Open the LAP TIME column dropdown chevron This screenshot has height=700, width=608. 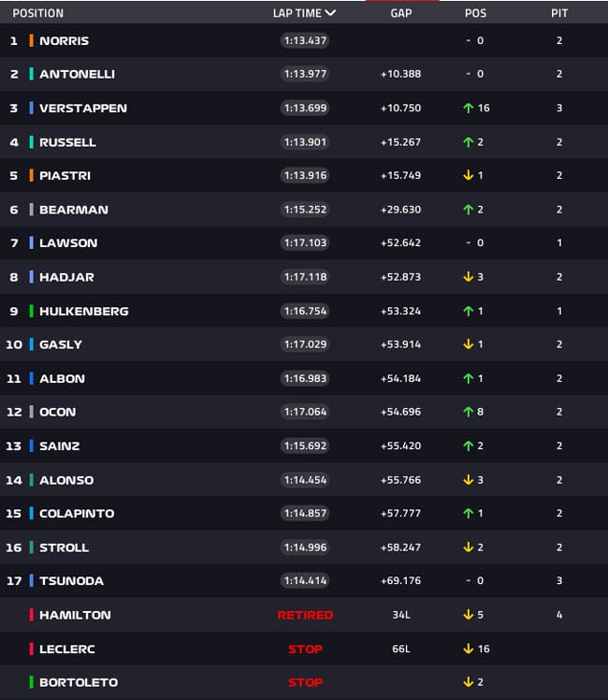[330, 13]
